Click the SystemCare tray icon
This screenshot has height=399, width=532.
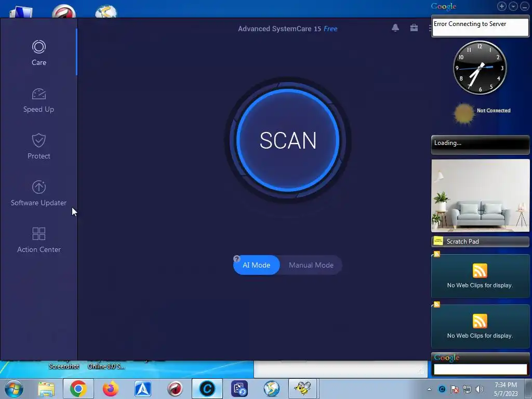(x=442, y=389)
